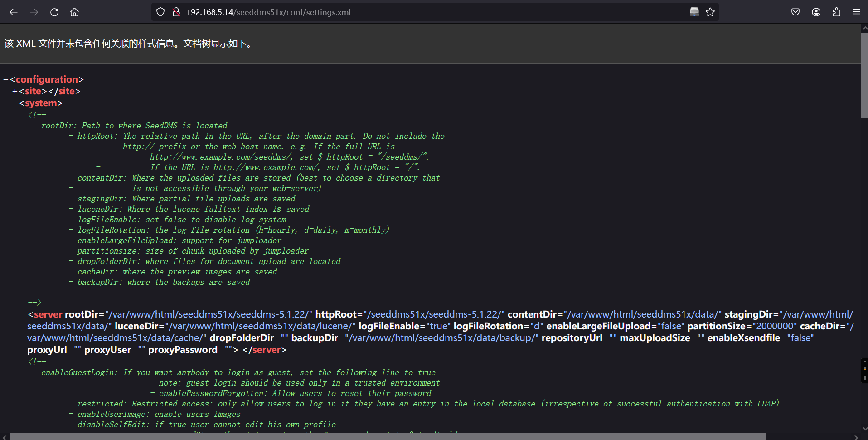Click the 'disableSelfEdit' comment line
Image resolution: width=868 pixels, height=440 pixels.
coord(207,425)
